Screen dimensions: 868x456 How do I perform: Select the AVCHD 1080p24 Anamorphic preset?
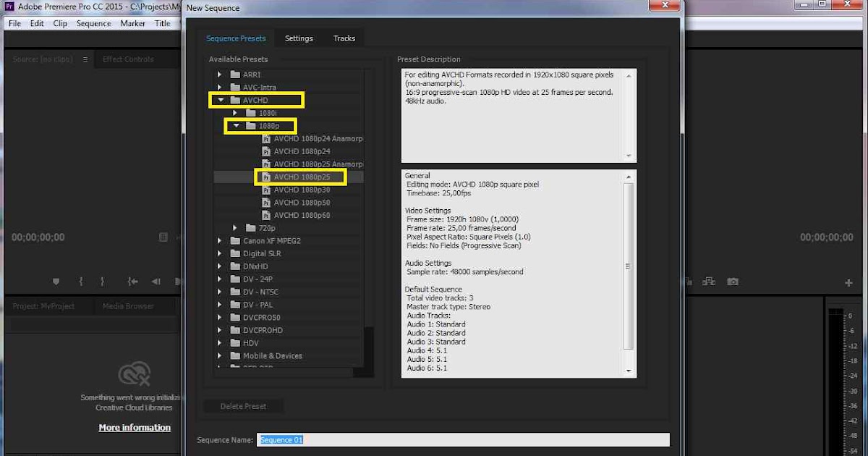(x=318, y=138)
